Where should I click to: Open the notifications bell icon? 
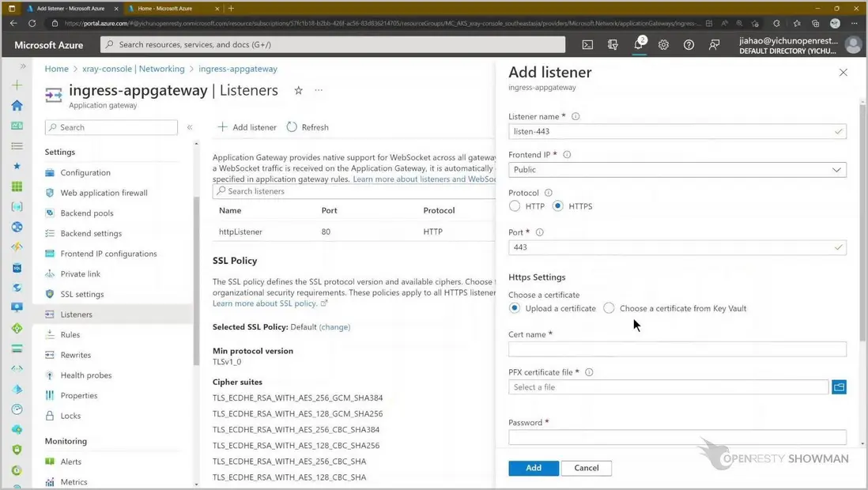pos(638,45)
